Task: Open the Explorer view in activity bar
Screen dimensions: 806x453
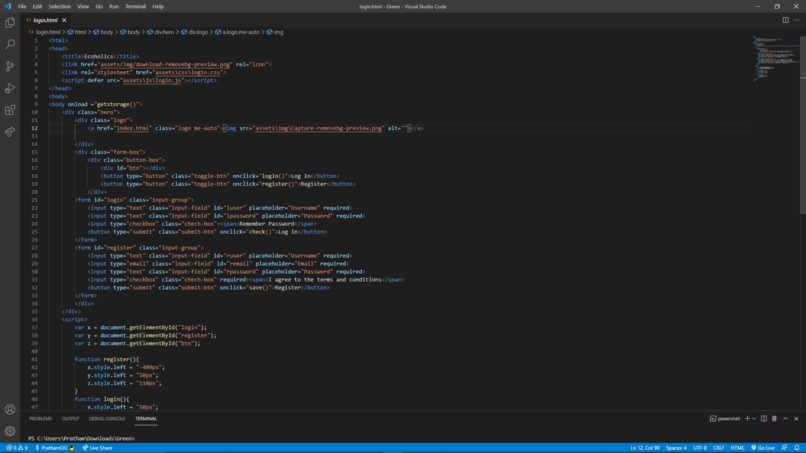Action: coord(10,23)
